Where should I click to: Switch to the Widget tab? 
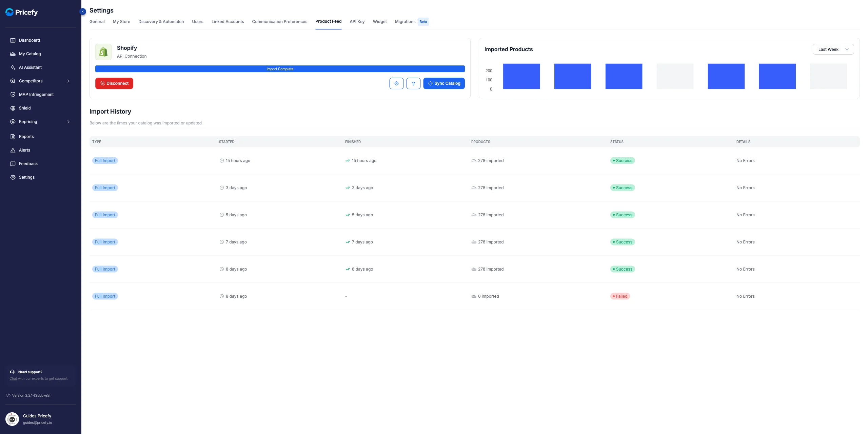380,22
